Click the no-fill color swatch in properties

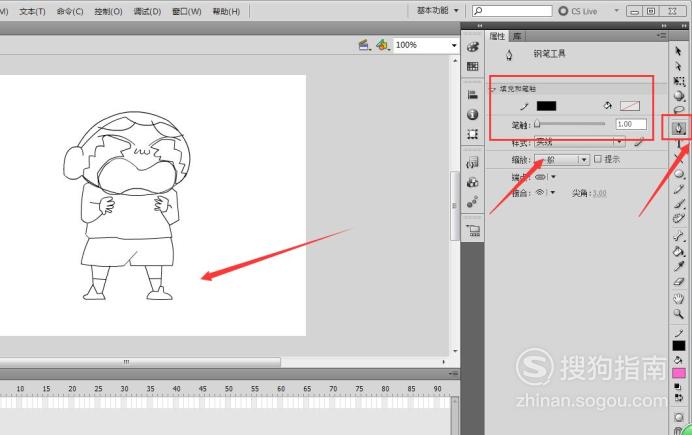point(630,106)
